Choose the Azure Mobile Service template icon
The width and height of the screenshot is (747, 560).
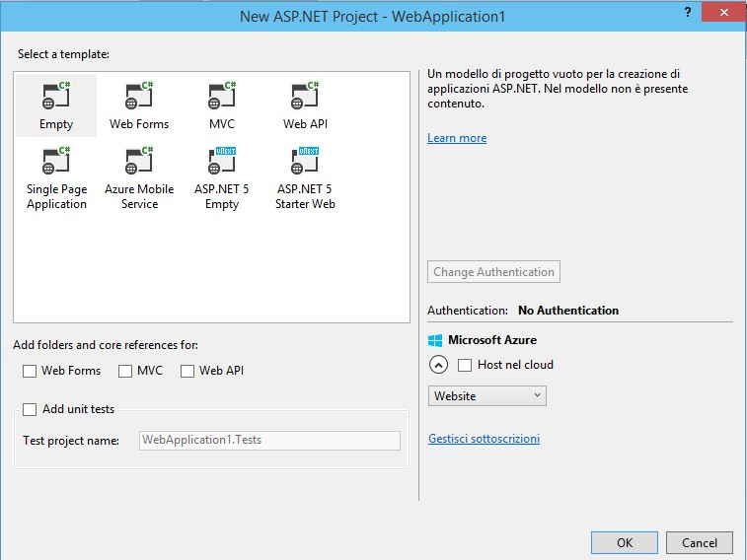tap(139, 161)
